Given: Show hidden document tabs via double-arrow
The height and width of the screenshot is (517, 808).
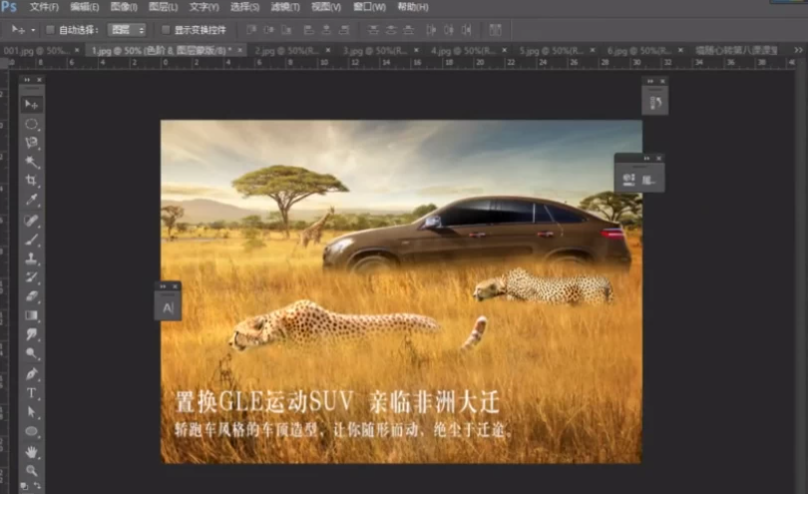Looking at the screenshot, I should click(x=798, y=50).
